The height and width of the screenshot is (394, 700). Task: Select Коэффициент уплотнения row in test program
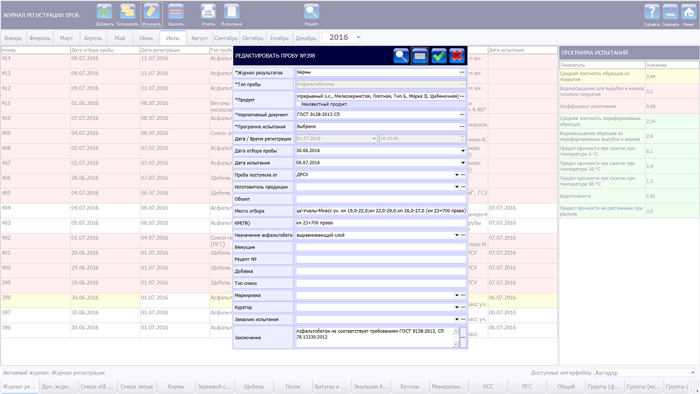pos(629,107)
